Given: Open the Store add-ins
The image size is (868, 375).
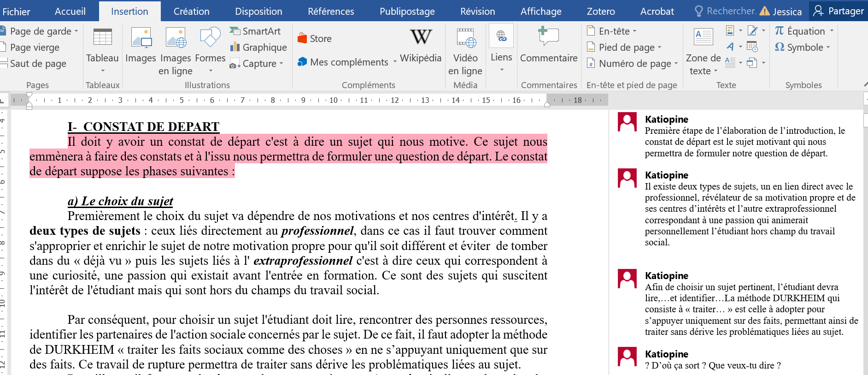Looking at the screenshot, I should (315, 39).
